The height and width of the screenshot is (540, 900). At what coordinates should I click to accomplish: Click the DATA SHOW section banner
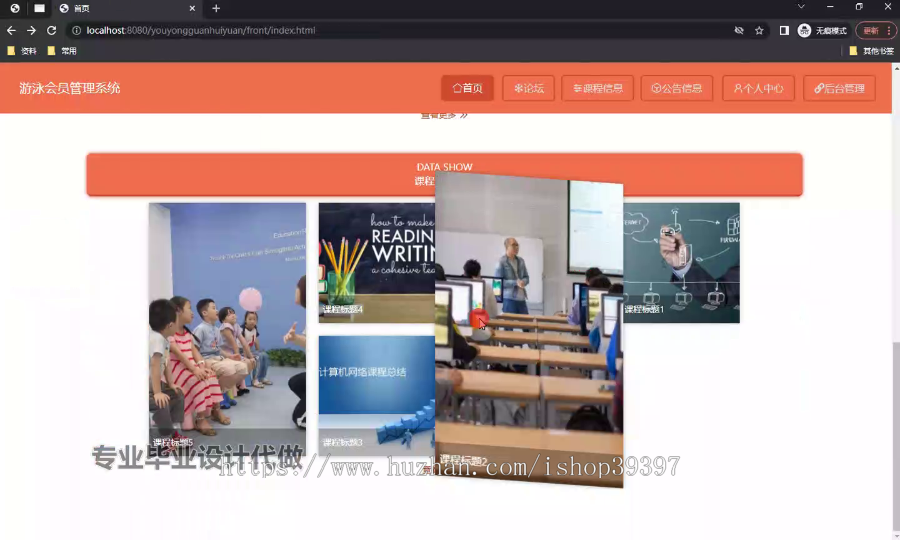444,174
